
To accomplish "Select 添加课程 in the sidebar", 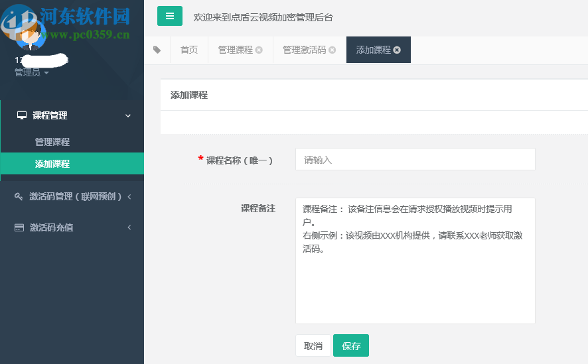I will [x=72, y=164].
